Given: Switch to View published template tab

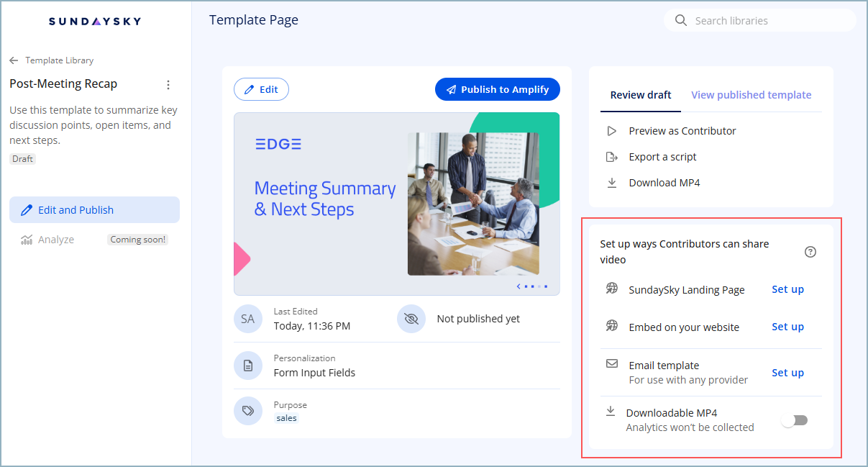Looking at the screenshot, I should [751, 95].
